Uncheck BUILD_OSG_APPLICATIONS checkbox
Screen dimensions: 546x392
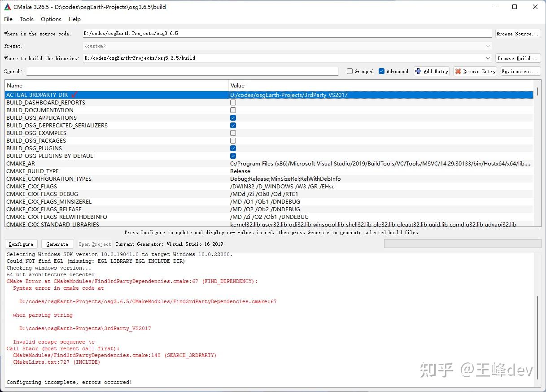(233, 118)
